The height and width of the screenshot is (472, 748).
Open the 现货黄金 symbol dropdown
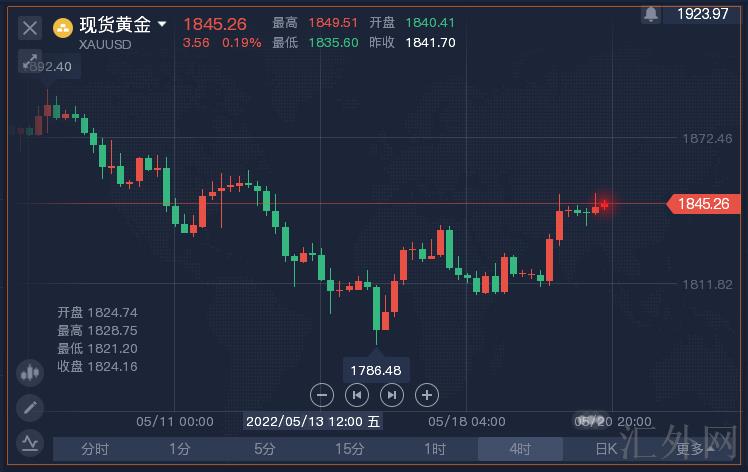[x=162, y=23]
